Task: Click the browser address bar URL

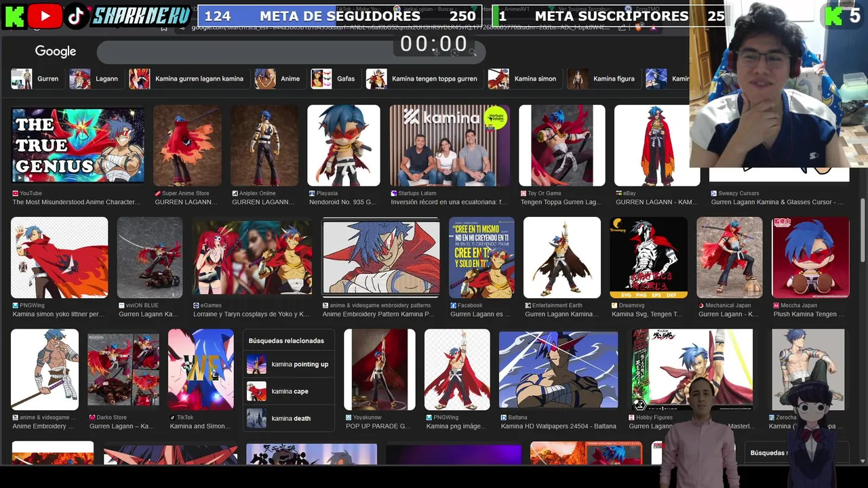Action: 400,28
